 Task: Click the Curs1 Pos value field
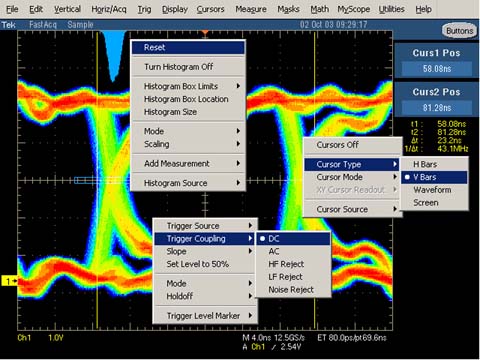pyautogui.click(x=437, y=69)
